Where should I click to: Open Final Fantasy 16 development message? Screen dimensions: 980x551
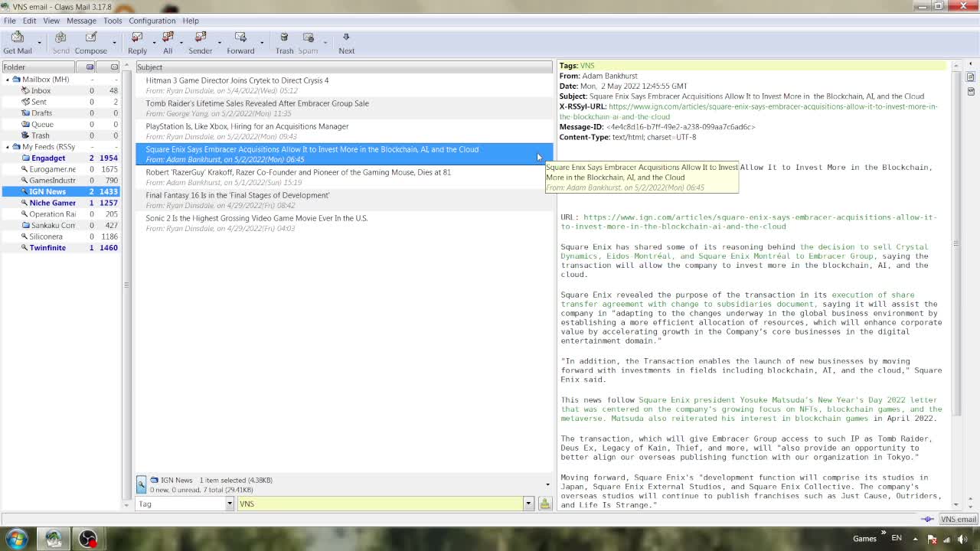pos(344,200)
